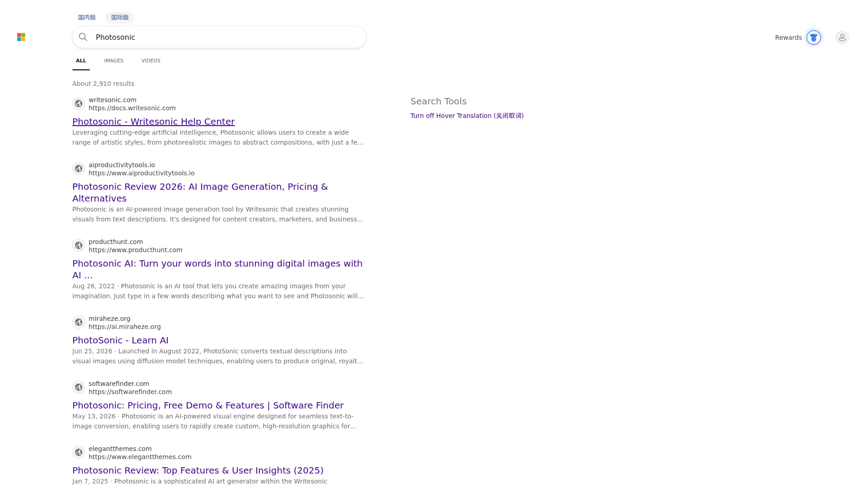Click the softwarefinder.com globe favicon
The width and height of the screenshot is (868, 488).
tap(79, 387)
